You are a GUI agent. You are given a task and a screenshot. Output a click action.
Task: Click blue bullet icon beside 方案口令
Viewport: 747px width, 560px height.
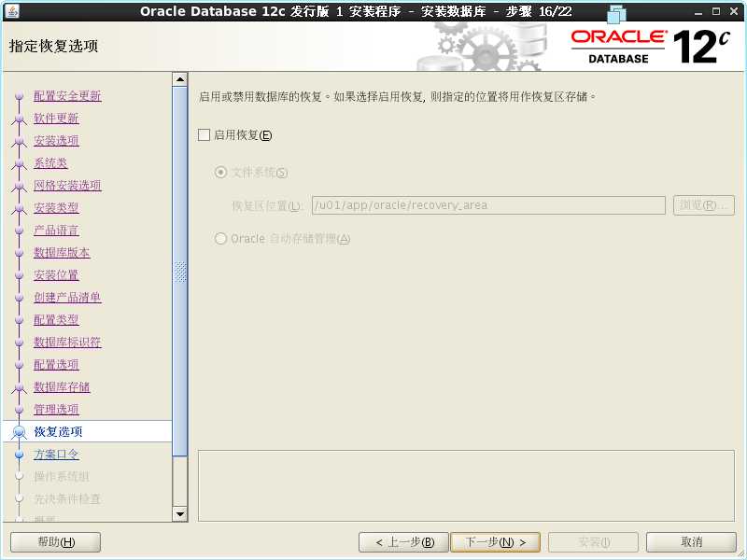point(19,455)
